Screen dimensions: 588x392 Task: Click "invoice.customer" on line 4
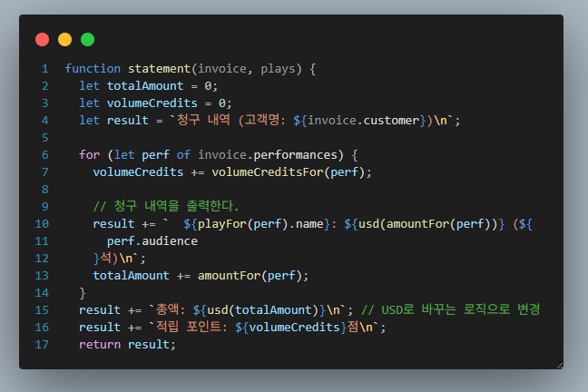point(363,121)
